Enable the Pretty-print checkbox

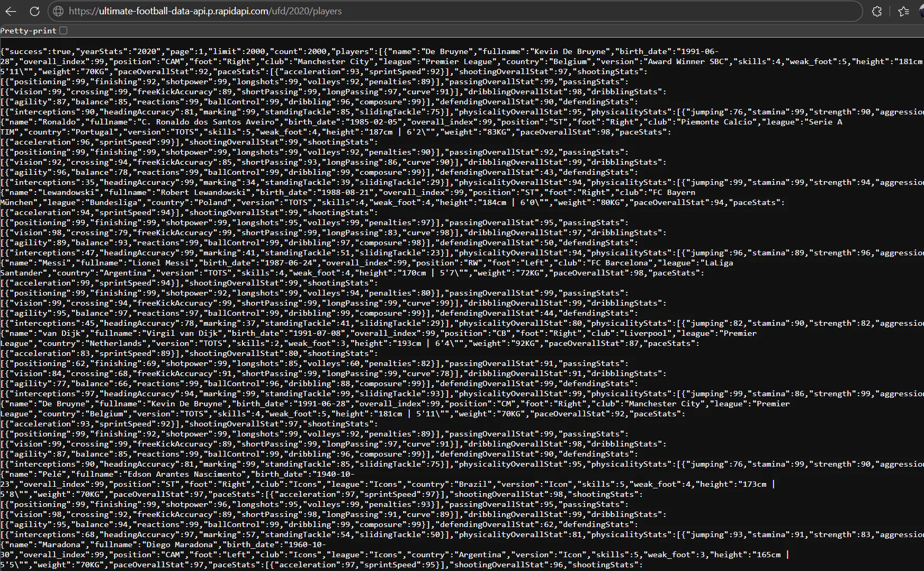[64, 31]
